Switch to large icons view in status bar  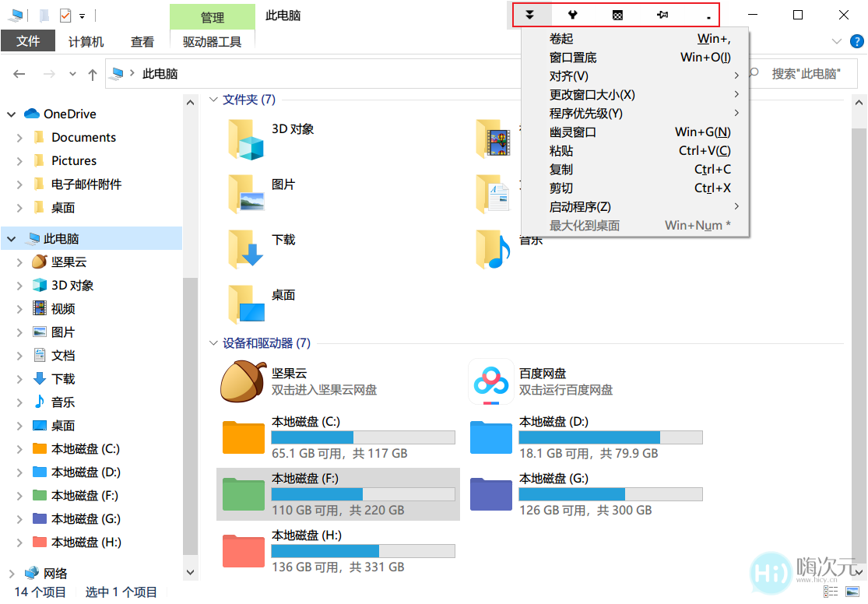852,592
